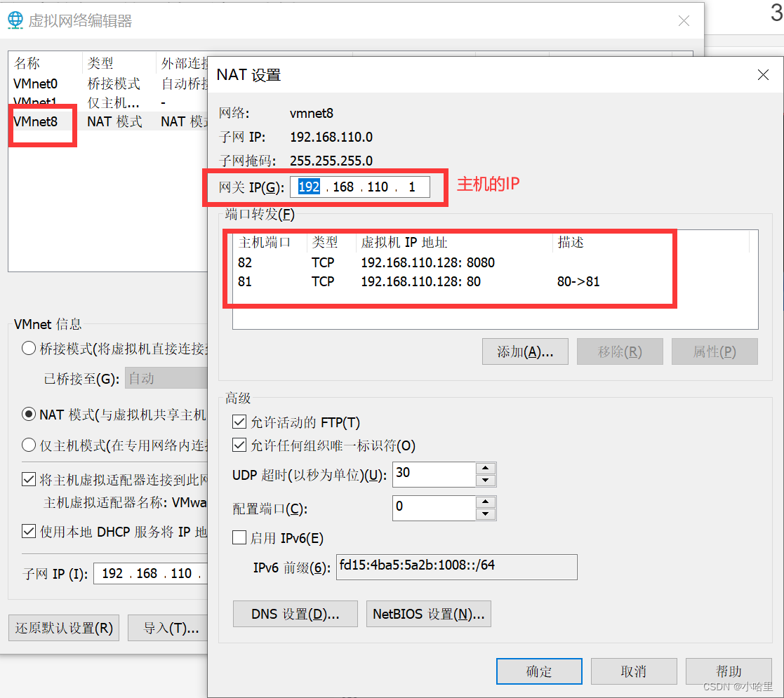Click the 描述 column header
This screenshot has width=784, height=698.
click(x=571, y=242)
